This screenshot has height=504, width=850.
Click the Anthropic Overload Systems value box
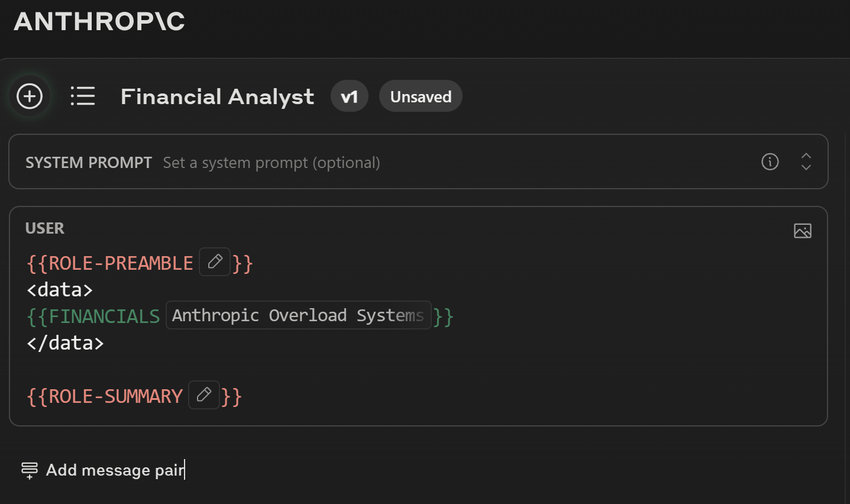coord(298,315)
